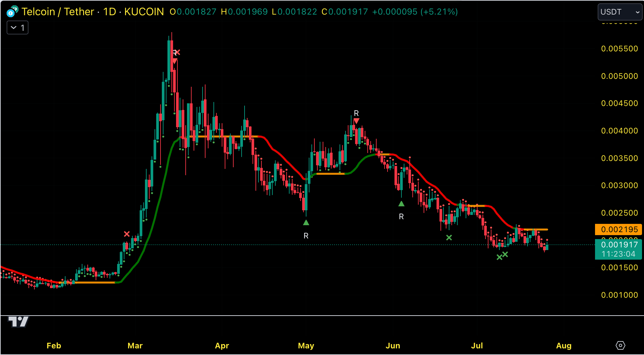
Task: Select red down-triangle at late-May high
Action: click(356, 121)
